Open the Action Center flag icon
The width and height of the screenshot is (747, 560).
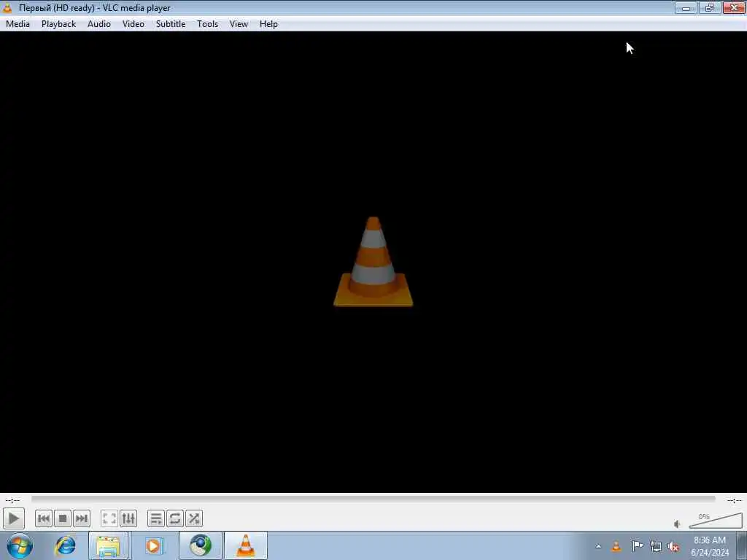point(637,546)
